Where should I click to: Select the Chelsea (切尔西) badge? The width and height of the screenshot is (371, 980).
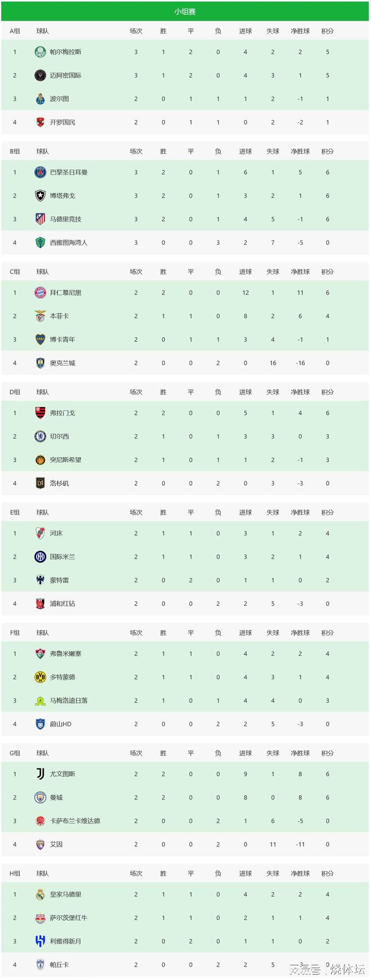(40, 436)
